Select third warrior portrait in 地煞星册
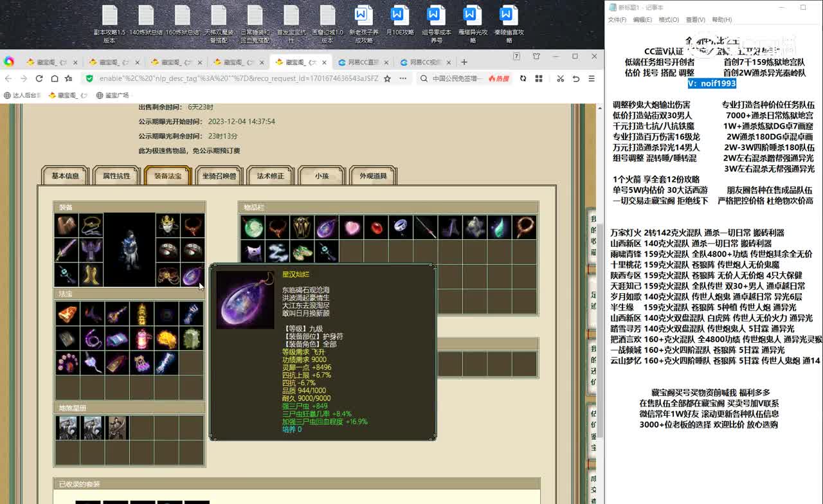The image size is (823, 504). (116, 428)
